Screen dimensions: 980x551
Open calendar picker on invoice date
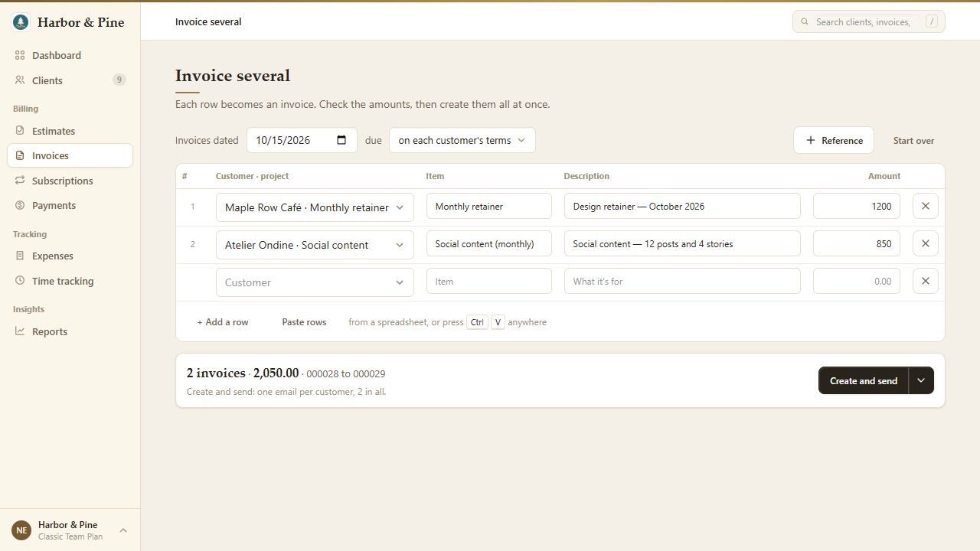coord(341,140)
